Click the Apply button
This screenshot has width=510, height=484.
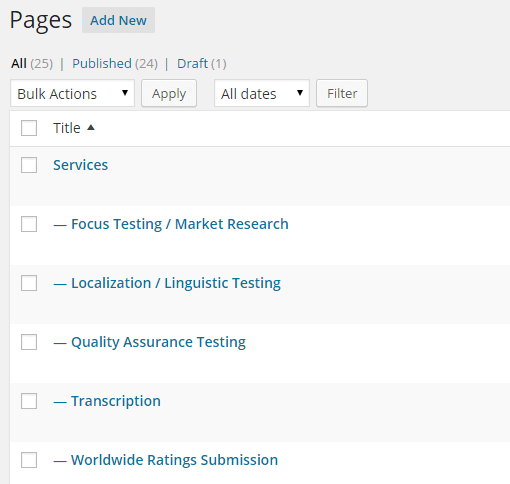169,93
